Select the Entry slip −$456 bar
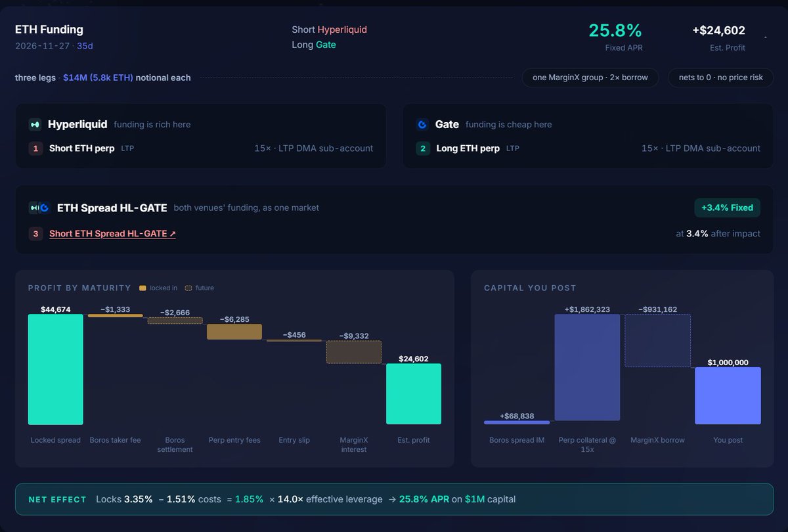This screenshot has width=788, height=532. point(294,340)
